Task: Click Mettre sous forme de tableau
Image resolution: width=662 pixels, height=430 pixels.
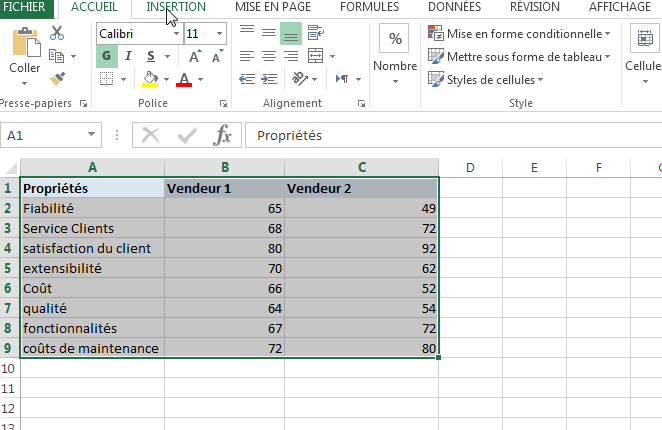Action: click(519, 56)
